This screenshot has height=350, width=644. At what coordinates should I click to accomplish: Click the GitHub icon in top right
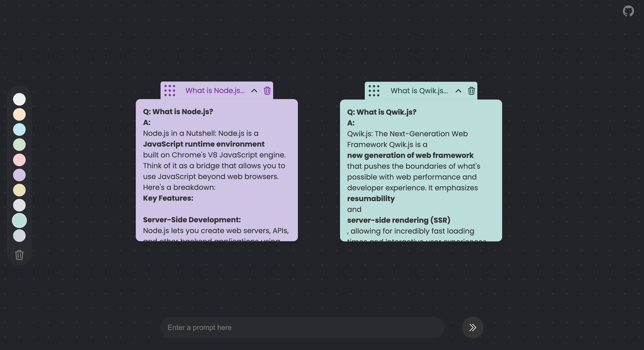(x=628, y=10)
